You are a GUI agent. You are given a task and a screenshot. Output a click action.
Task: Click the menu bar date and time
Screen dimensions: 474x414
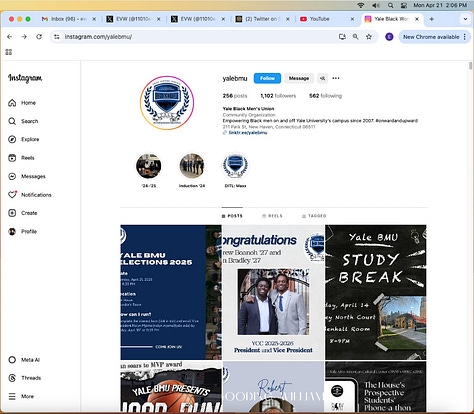[x=440, y=5]
